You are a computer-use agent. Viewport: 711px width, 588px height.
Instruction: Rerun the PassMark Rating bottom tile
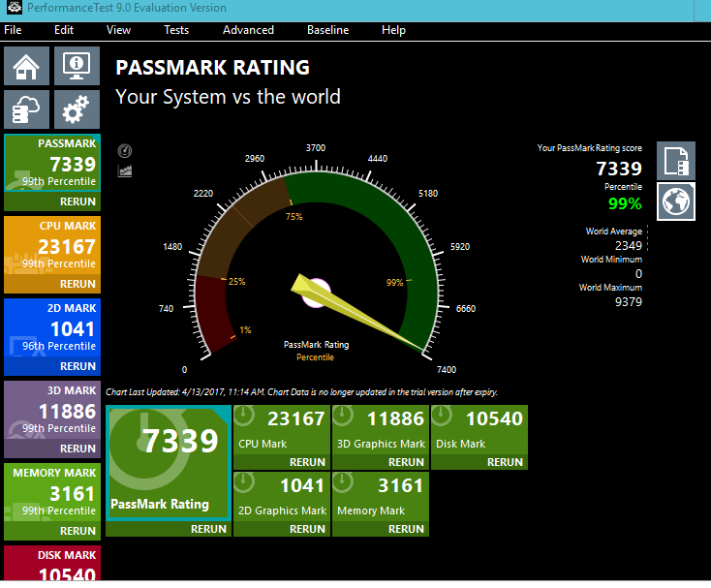[x=169, y=529]
